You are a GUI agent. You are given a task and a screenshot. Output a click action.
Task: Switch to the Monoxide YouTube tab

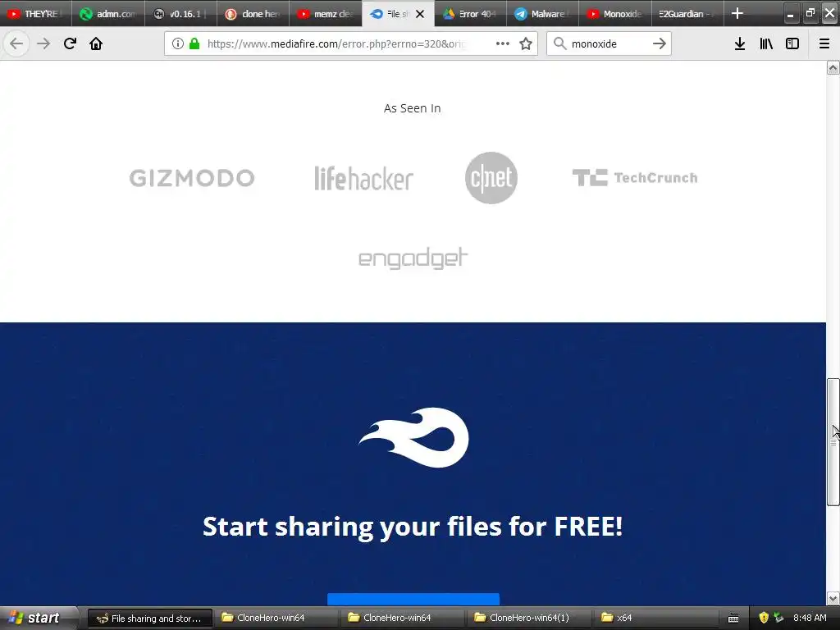point(614,14)
